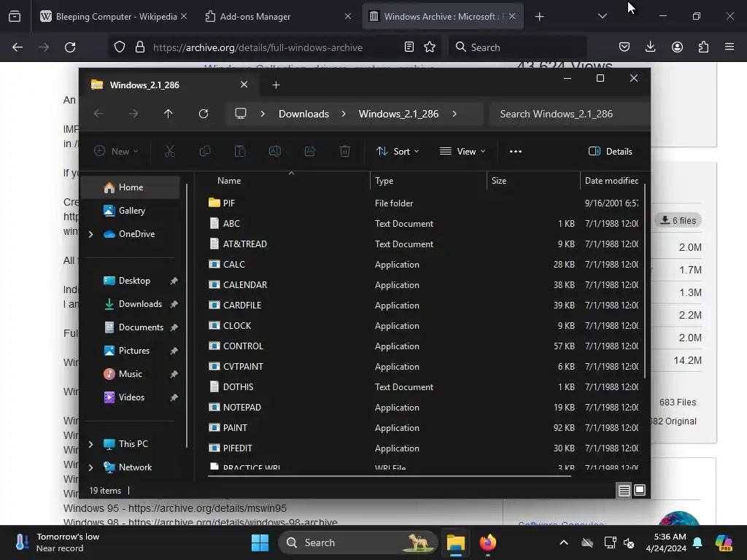Click the This PC monitor icon in address bar
Image resolution: width=747 pixels, height=560 pixels.
point(241,114)
